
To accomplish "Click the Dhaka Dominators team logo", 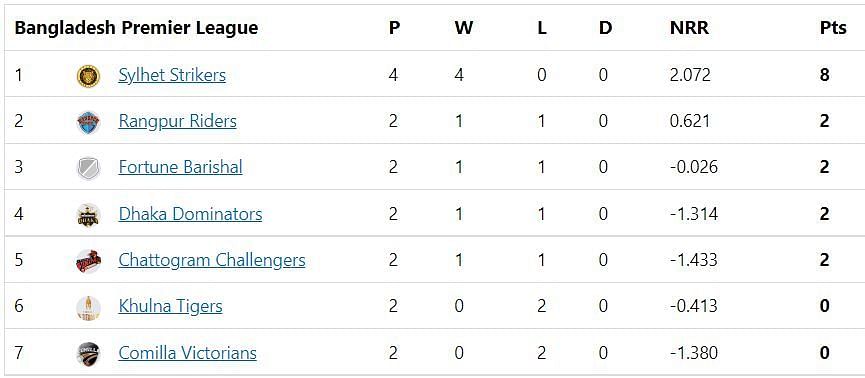I will click(88, 215).
